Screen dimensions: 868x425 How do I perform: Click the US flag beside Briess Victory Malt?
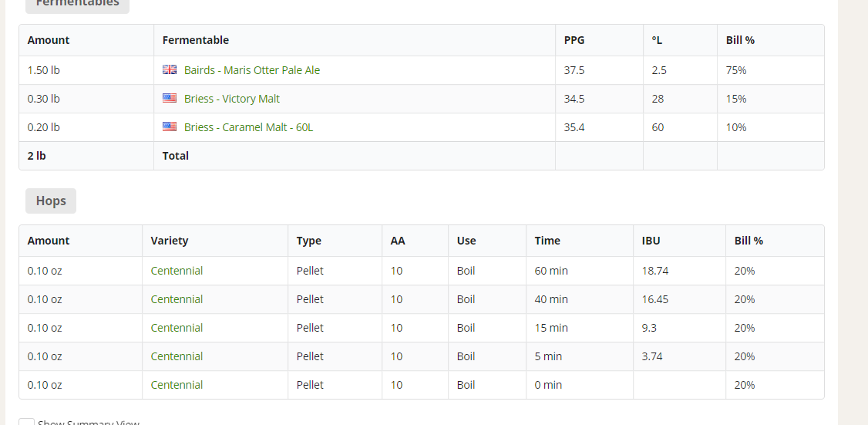click(x=170, y=99)
